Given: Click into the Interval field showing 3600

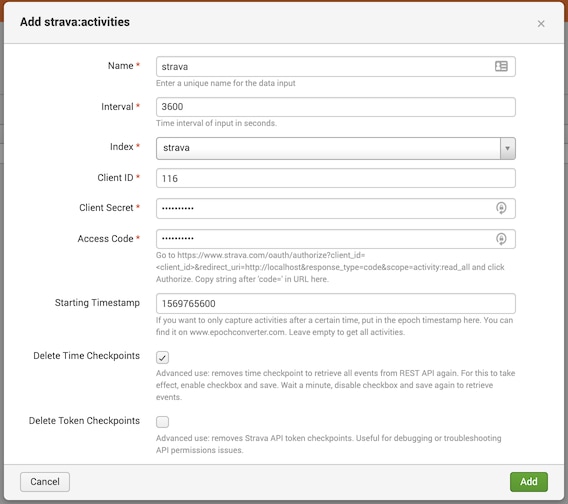Looking at the screenshot, I should tap(335, 107).
